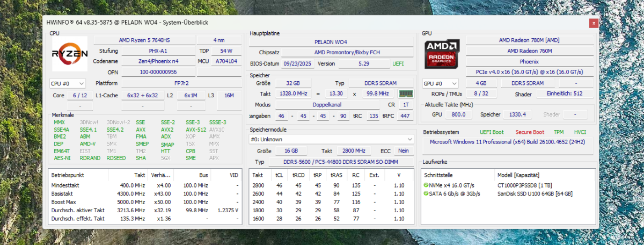Click the green check icon beside SATA 6 Gb/s

point(426,193)
